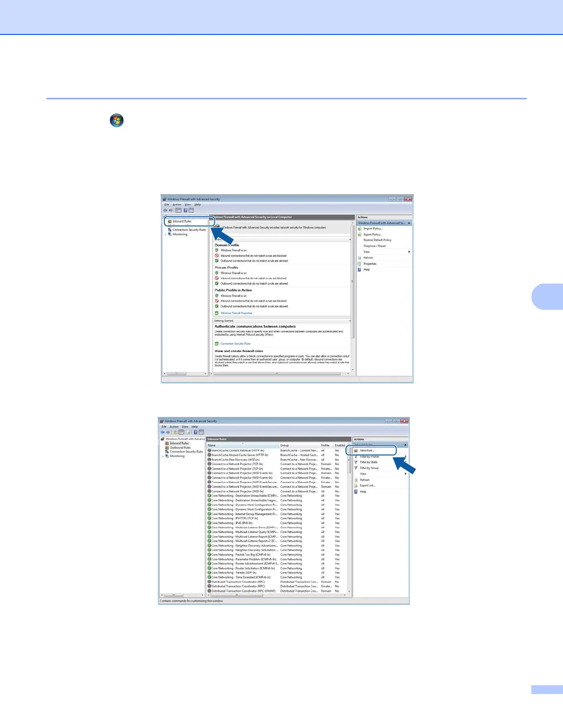The width and height of the screenshot is (563, 728).
Task: Collapse Windows Firewall with Advanced Se... Actions header
Action: pos(409,223)
